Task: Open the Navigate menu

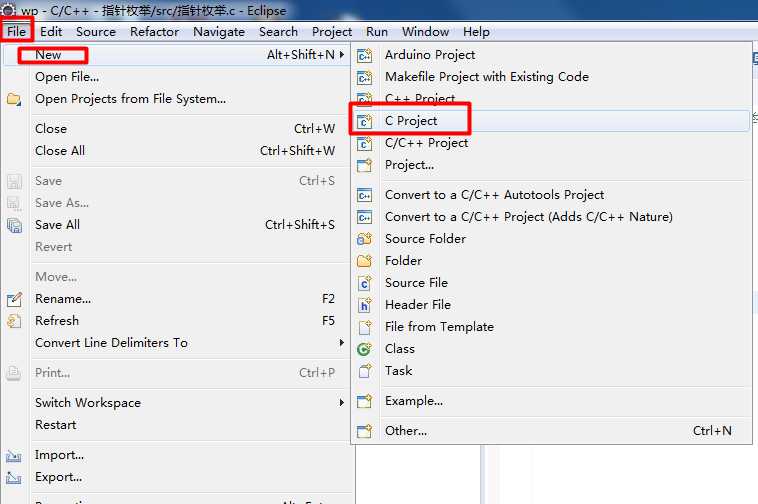Action: (x=219, y=32)
